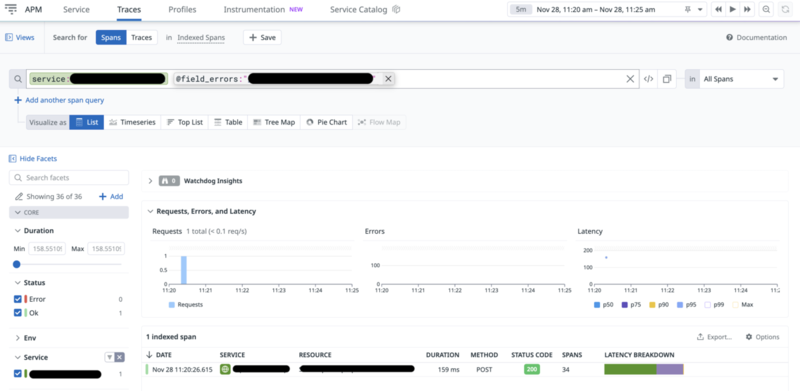Step time range forward with fast-forward icon
Viewport: 800px width, 391px height.
(747, 9)
